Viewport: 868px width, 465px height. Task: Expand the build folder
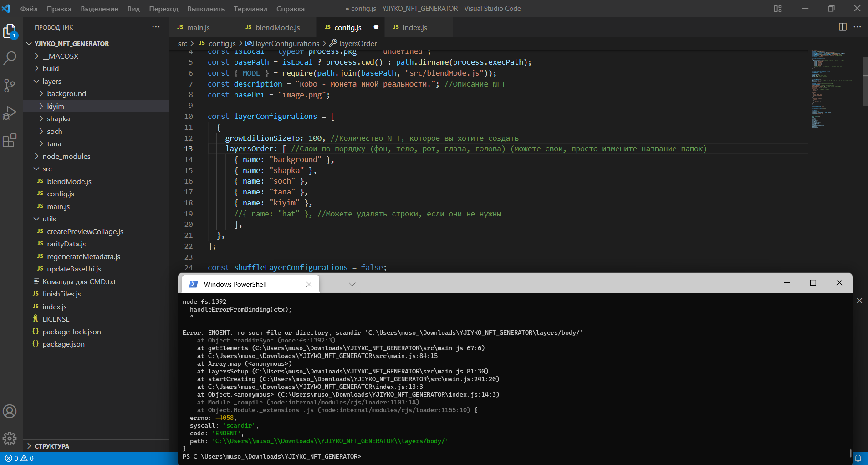click(96, 68)
